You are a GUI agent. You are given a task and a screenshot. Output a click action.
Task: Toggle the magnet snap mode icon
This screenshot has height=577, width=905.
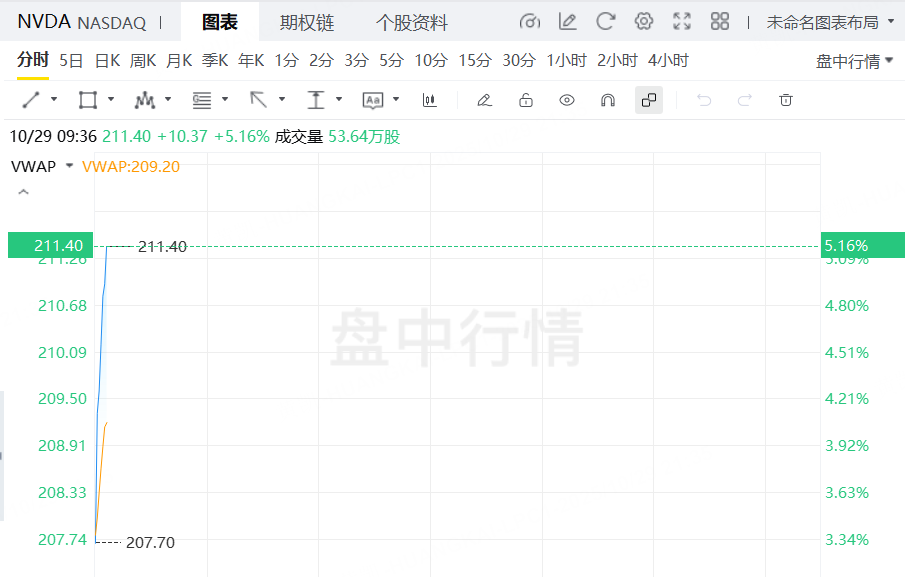(x=608, y=100)
